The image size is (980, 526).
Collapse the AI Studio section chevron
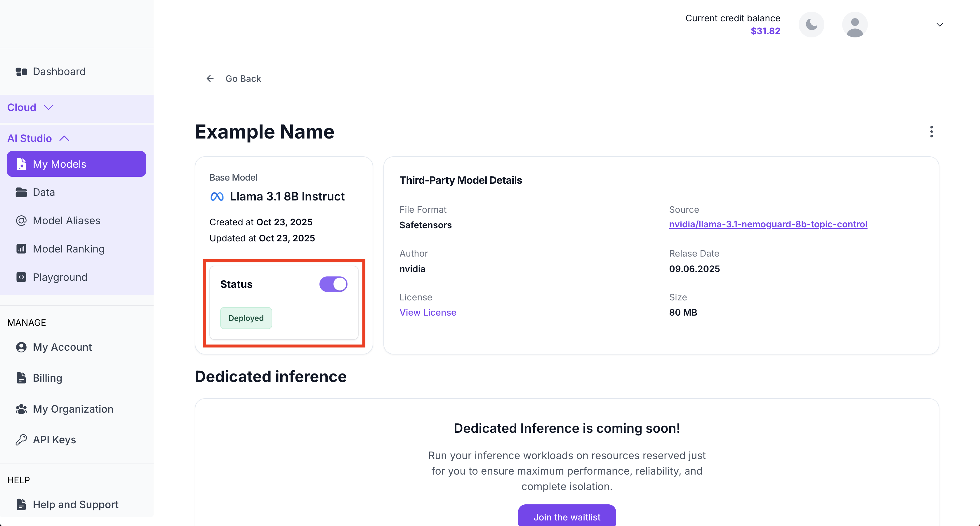click(x=64, y=138)
